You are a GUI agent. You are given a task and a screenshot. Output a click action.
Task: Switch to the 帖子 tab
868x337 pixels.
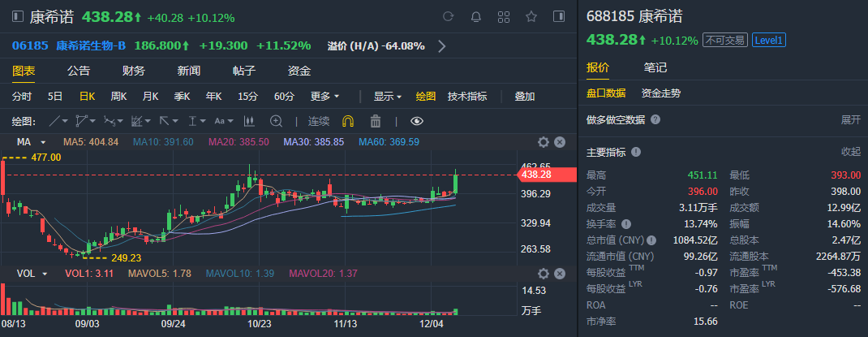pos(244,71)
